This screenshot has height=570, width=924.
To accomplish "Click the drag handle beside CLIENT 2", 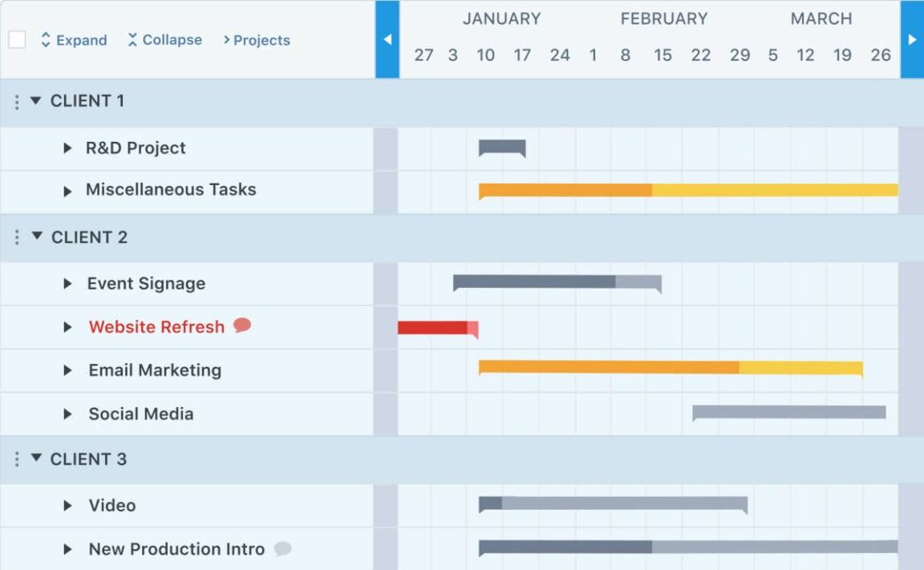I will (x=17, y=237).
